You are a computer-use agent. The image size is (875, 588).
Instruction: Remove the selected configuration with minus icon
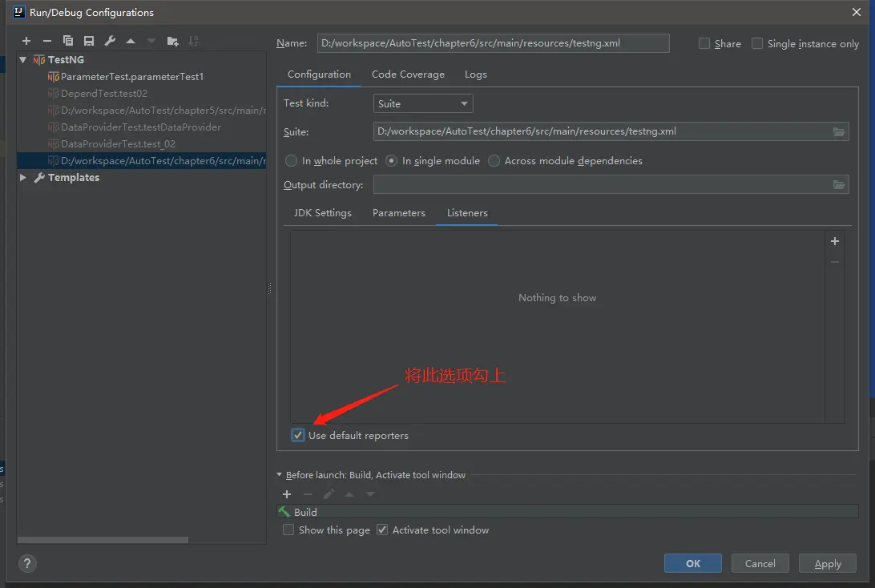tap(46, 41)
